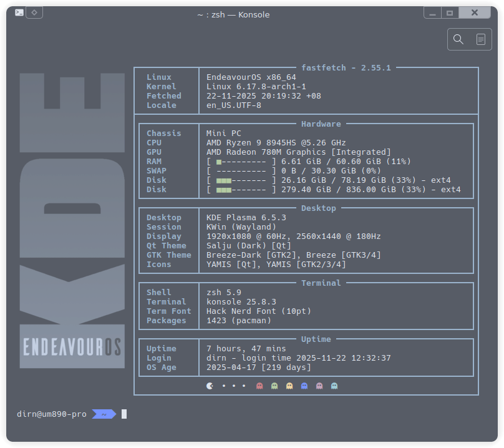
Task: Click the blue ghost icon
Action: click(304, 386)
